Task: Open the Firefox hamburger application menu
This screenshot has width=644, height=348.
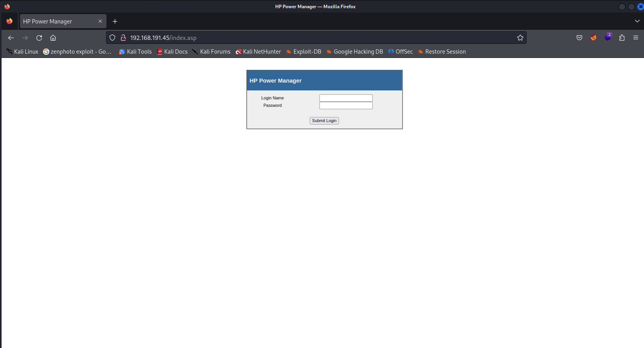Action: [636, 38]
